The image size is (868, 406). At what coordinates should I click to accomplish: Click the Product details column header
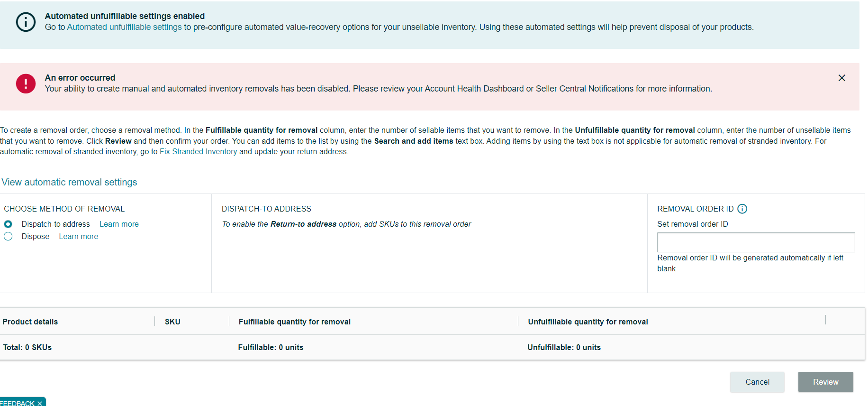[x=30, y=322]
